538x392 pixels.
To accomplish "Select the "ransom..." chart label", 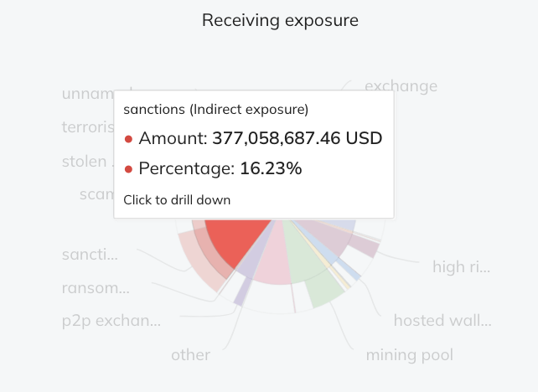I will point(96,288).
